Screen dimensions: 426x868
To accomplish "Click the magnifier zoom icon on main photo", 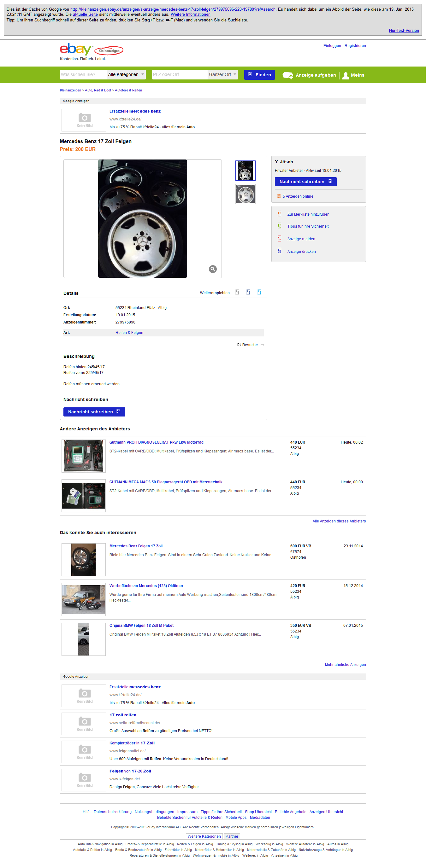I will click(x=212, y=269).
